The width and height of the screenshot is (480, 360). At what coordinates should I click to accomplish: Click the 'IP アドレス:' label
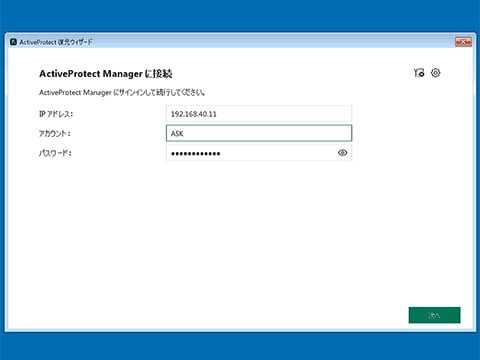pyautogui.click(x=56, y=114)
